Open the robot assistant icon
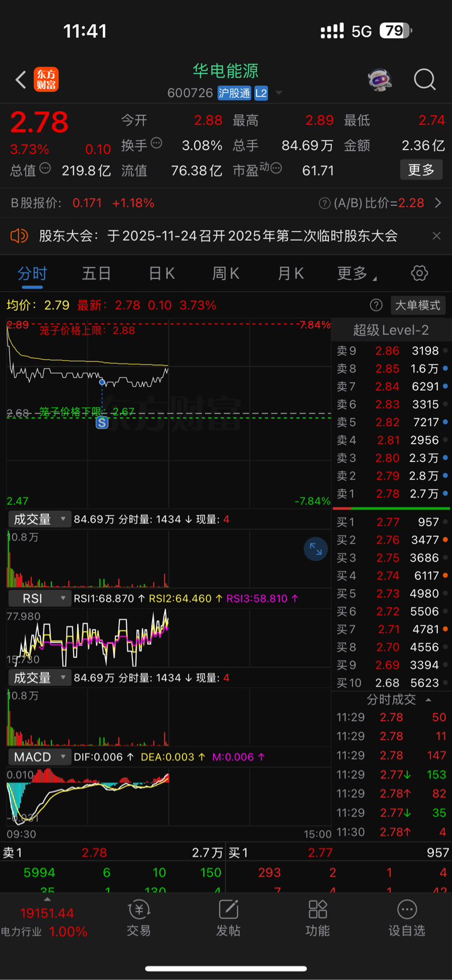452x980 pixels. tap(380, 79)
